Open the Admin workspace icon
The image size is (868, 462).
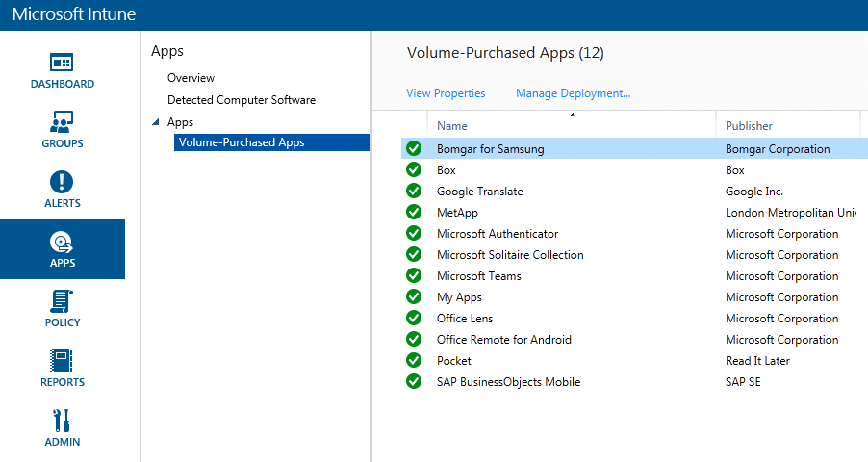(x=62, y=421)
